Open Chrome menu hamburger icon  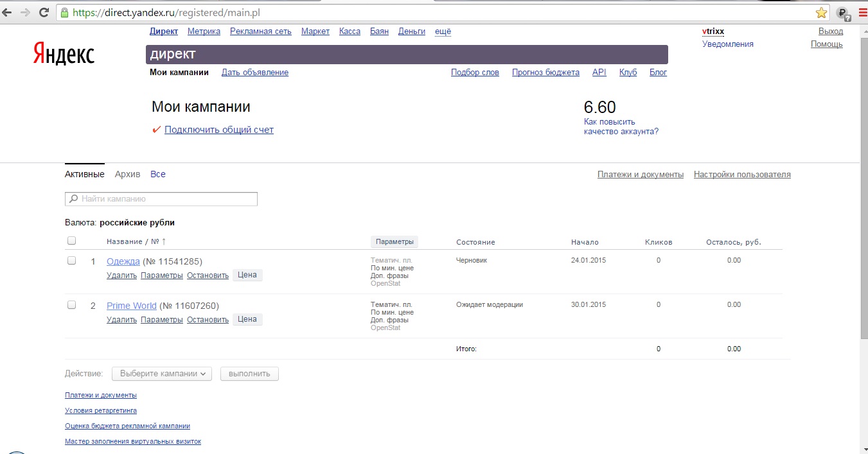pos(862,12)
